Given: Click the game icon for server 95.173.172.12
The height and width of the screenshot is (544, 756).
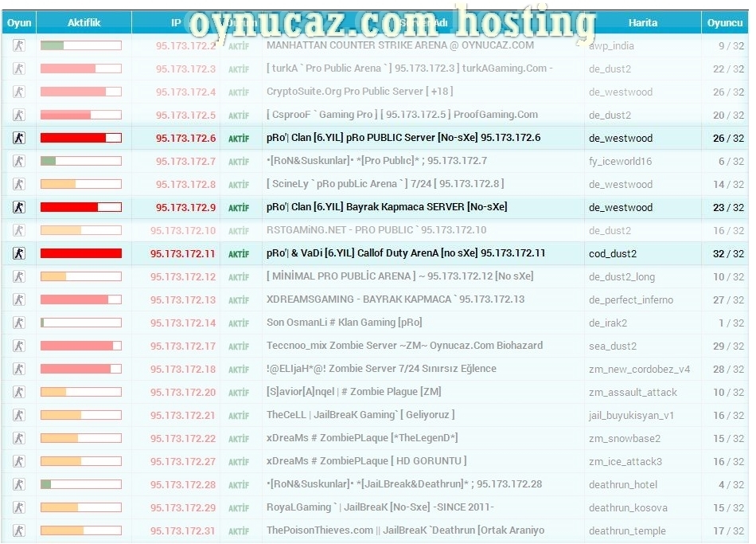Looking at the screenshot, I should [x=19, y=276].
